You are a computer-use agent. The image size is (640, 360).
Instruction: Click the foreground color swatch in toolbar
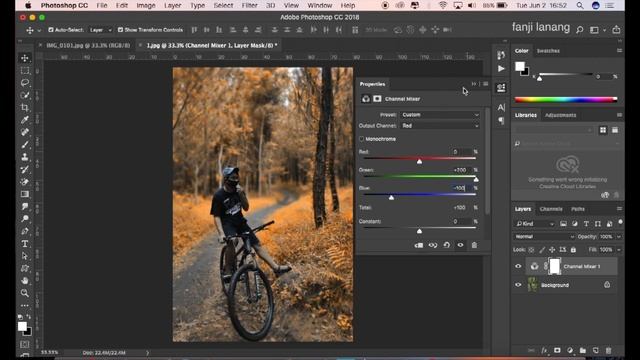click(22, 326)
